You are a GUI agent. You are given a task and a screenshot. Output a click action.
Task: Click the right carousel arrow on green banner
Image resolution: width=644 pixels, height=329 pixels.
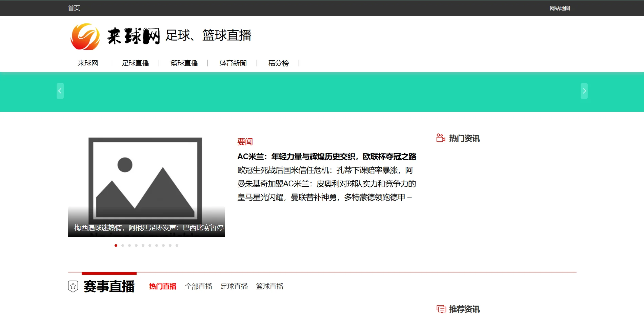pos(584,91)
